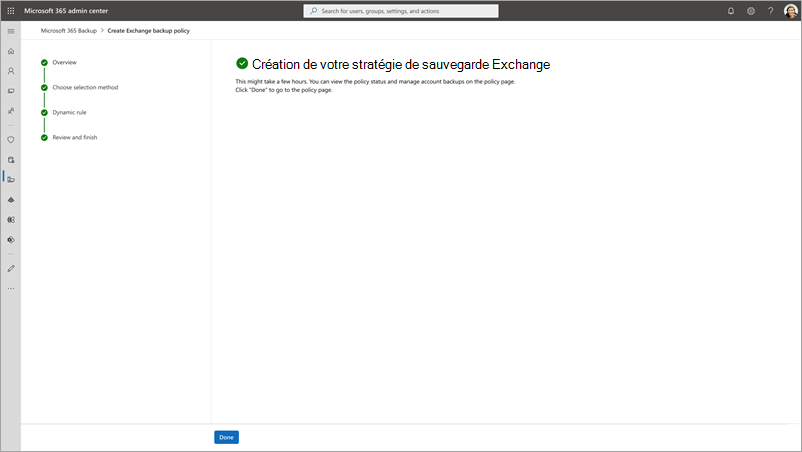The width and height of the screenshot is (802, 452).
Task: Select the highlighted backup folder sidebar icon
Action: coord(11,179)
